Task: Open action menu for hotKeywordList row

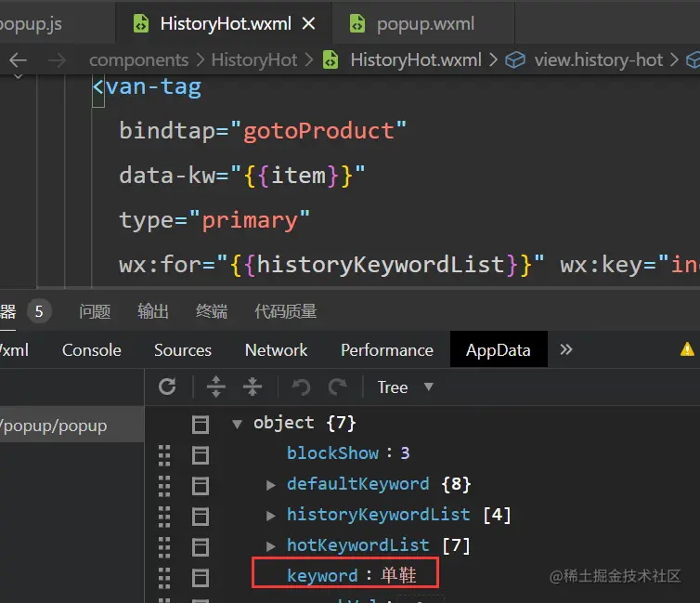Action: tap(201, 547)
